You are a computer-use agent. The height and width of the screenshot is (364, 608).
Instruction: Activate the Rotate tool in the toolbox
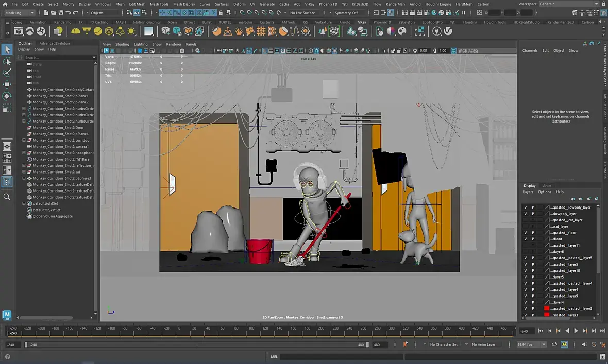[x=7, y=96]
